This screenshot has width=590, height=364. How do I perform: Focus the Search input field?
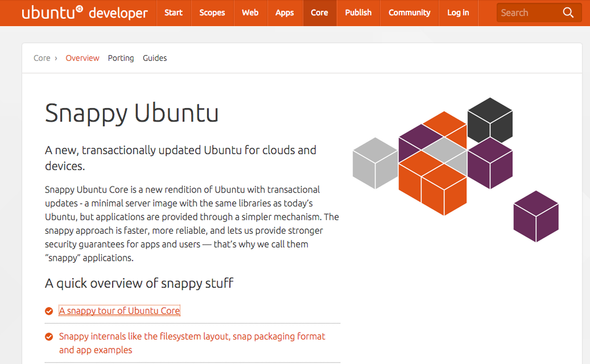point(529,13)
